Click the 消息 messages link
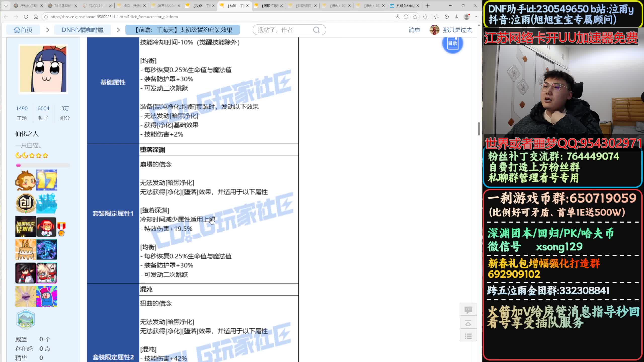The image size is (644, 362). [x=414, y=30]
